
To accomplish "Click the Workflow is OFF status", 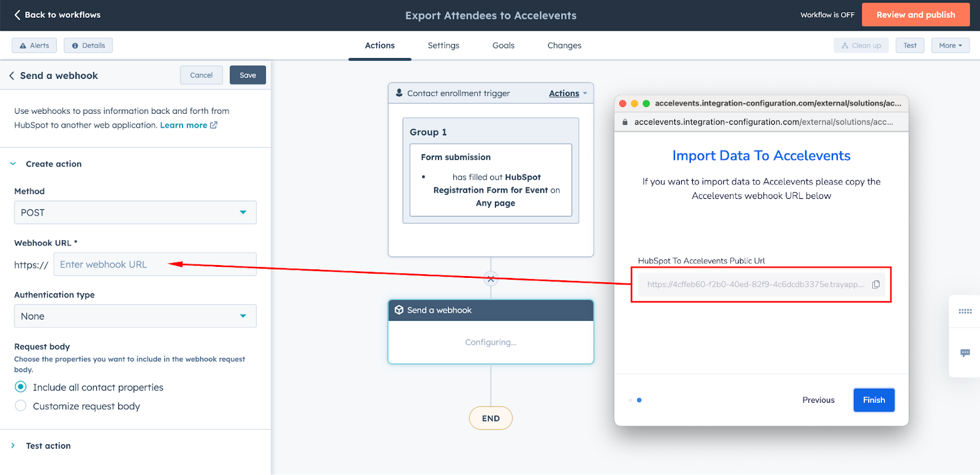I will pyautogui.click(x=827, y=15).
